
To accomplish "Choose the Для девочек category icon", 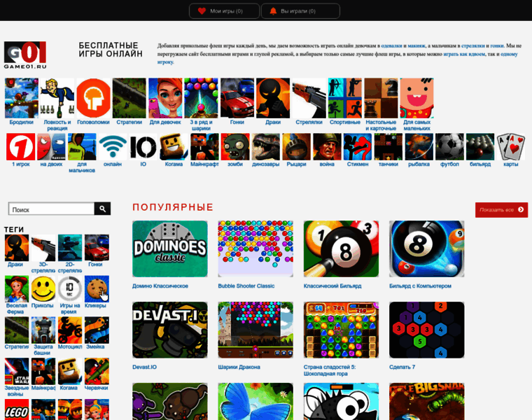I will coord(165,98).
